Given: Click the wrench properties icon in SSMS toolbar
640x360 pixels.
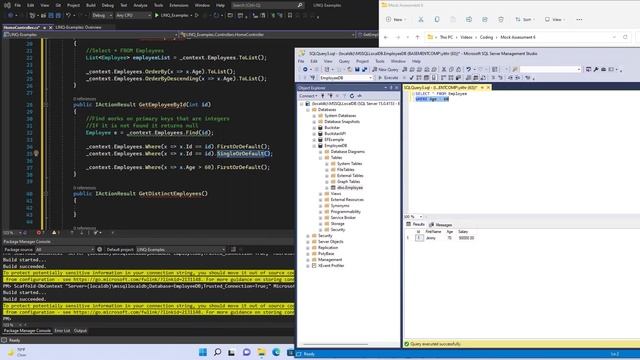Looking at the screenshot, I should [596, 69].
